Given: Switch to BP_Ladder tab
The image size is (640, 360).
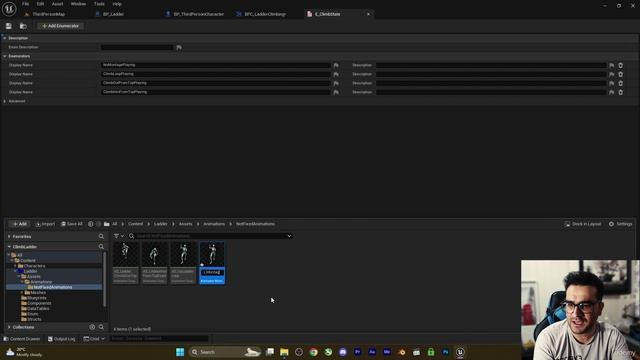Looking at the screenshot, I should [113, 14].
